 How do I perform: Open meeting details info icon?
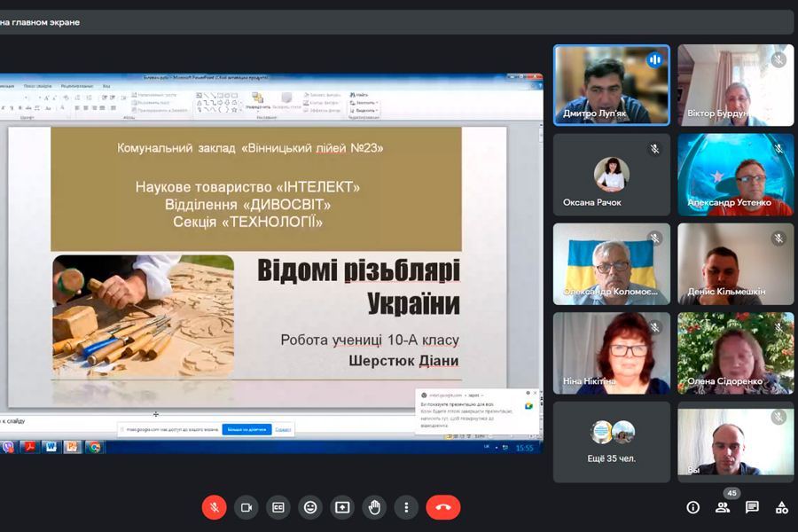[x=692, y=507]
